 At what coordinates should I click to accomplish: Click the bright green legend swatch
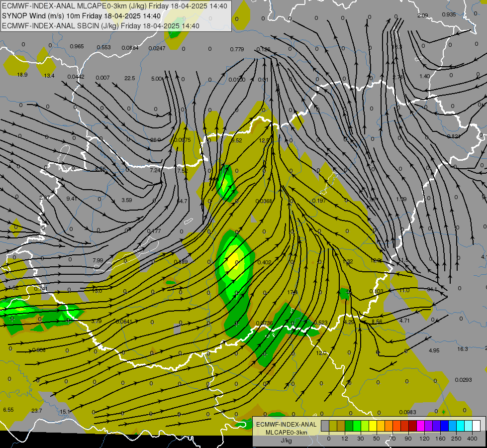(357, 426)
